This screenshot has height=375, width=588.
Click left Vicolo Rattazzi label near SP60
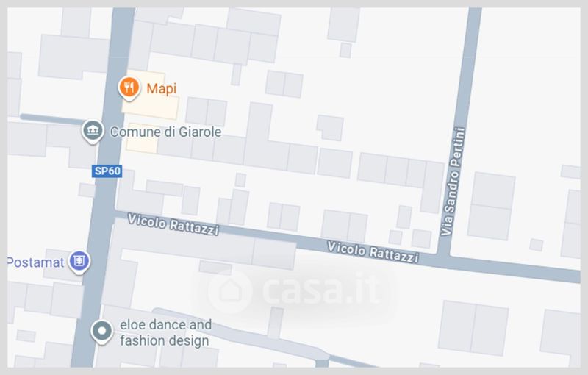[x=173, y=224]
